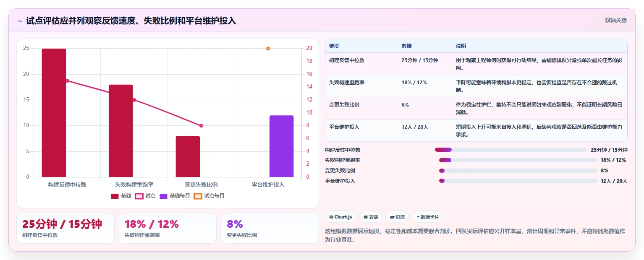Select the 表格 chip

(371, 217)
